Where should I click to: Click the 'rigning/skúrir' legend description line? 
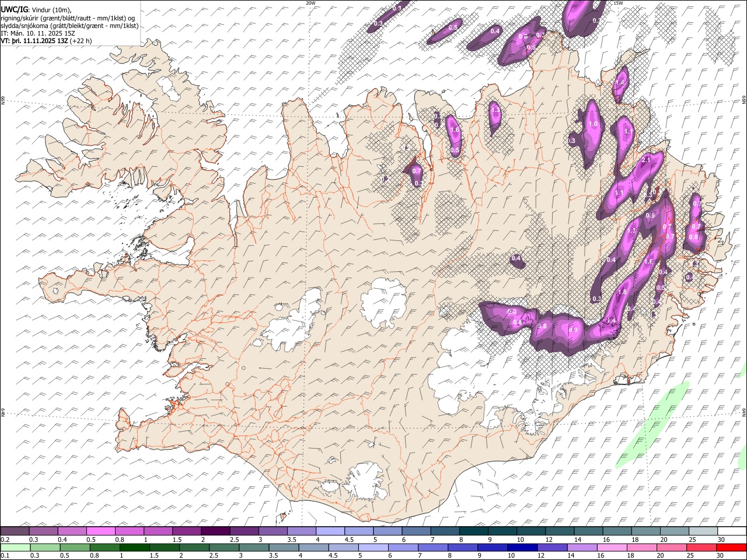click(x=67, y=17)
